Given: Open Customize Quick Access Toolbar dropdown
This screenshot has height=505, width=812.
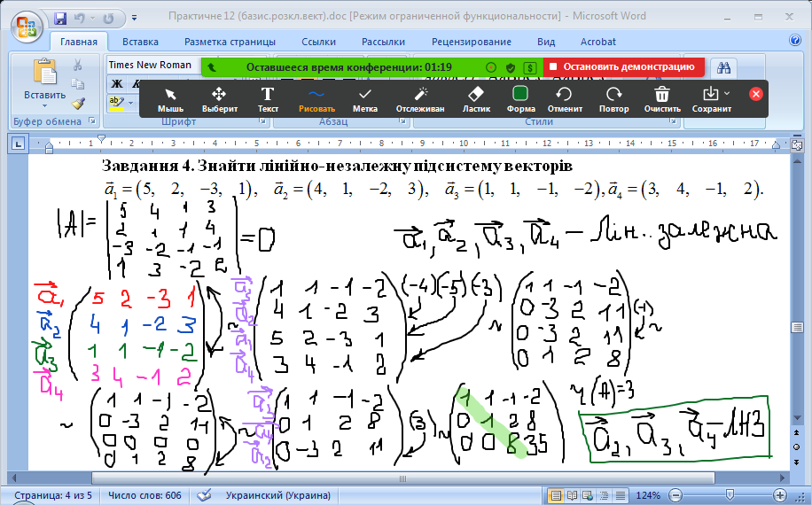Looking at the screenshot, I should (134, 18).
